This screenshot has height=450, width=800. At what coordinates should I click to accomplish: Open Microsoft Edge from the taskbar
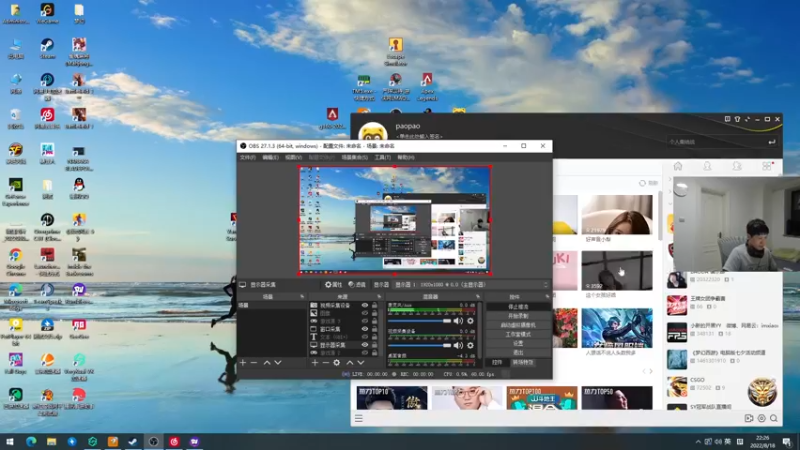coord(31,442)
